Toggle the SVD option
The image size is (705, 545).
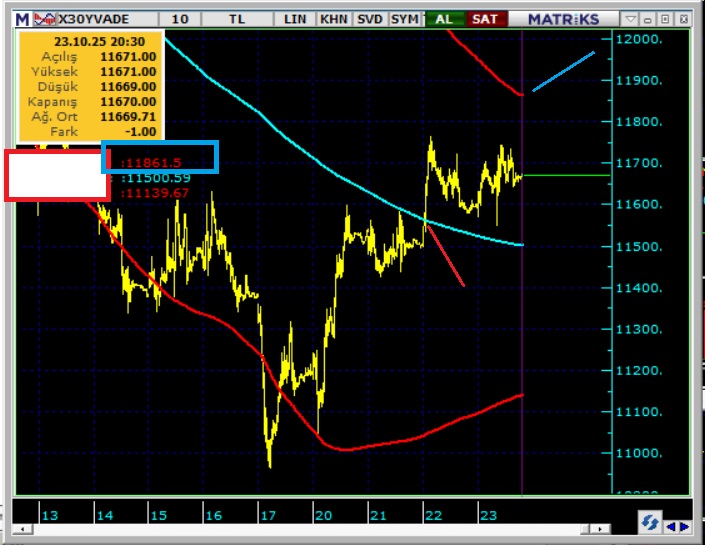coord(368,19)
